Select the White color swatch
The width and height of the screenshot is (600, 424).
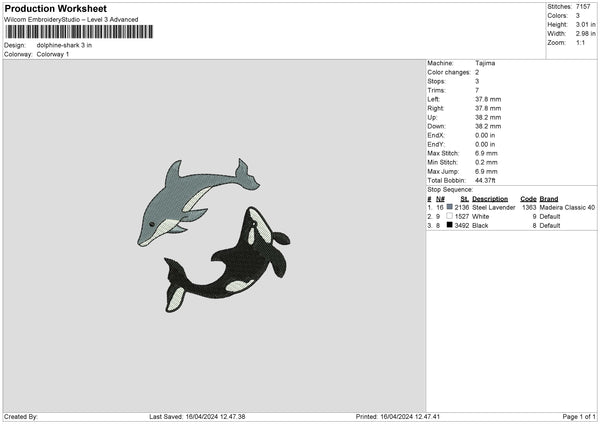point(450,216)
